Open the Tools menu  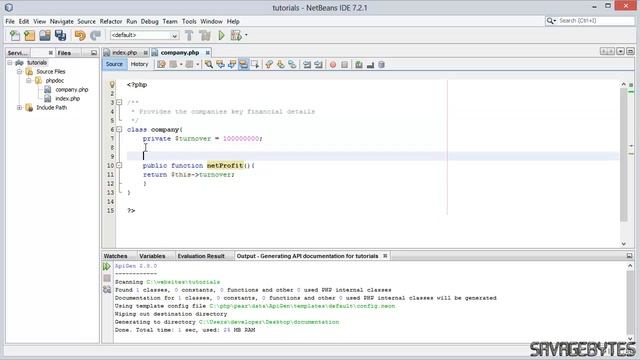(x=189, y=21)
